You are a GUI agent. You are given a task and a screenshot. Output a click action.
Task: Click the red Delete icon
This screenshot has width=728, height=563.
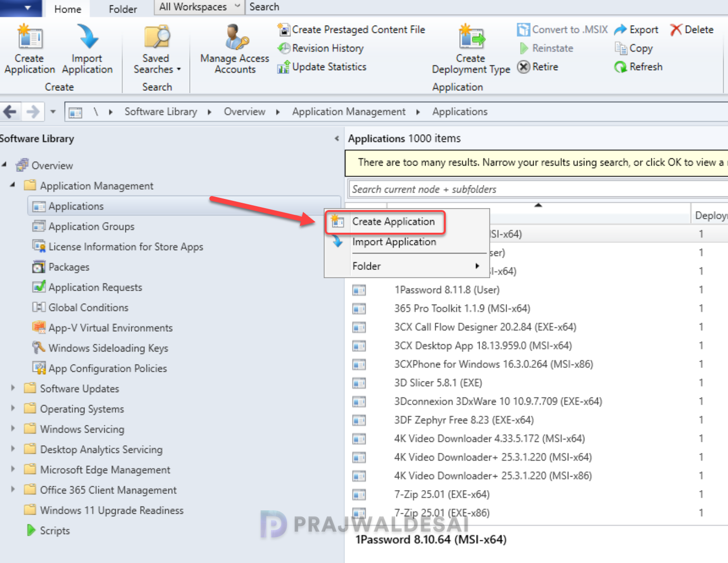tap(676, 30)
